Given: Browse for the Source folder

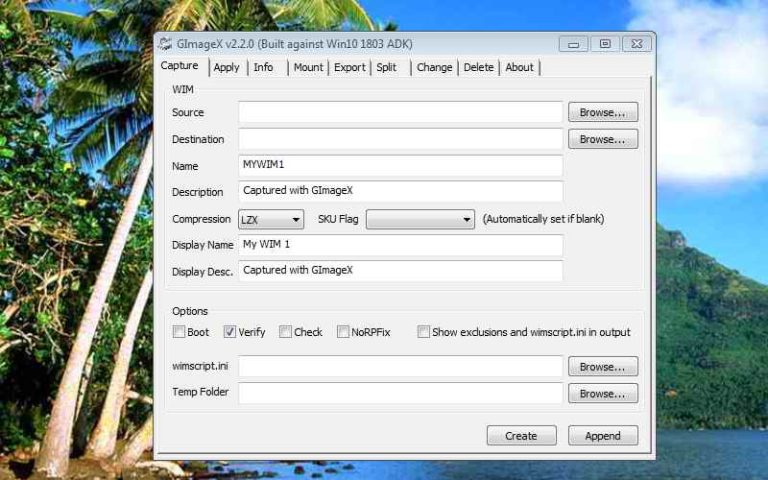Looking at the screenshot, I should pyautogui.click(x=603, y=113).
